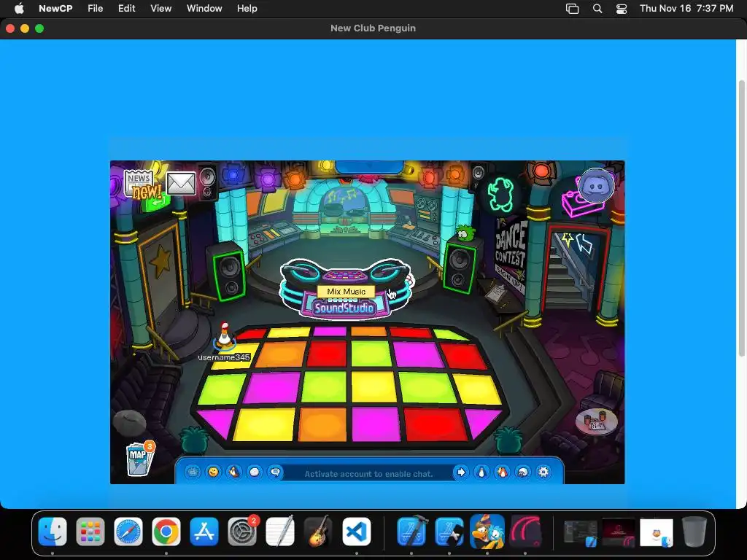Image resolution: width=747 pixels, height=560 pixels.
Task: Open the Trash in the Dock
Action: pos(694,532)
